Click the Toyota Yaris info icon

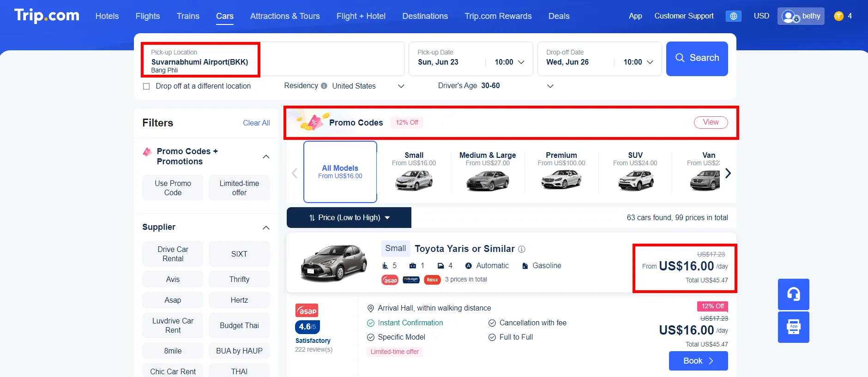(522, 249)
